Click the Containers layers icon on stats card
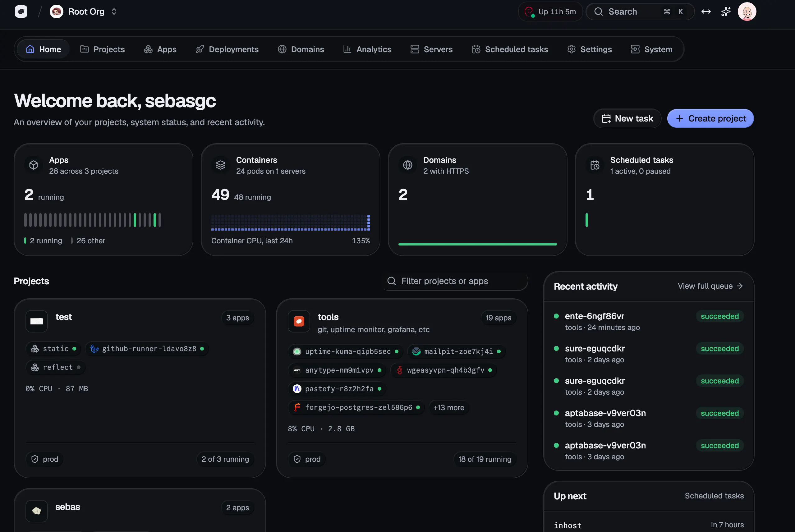This screenshot has height=532, width=795. [221, 165]
